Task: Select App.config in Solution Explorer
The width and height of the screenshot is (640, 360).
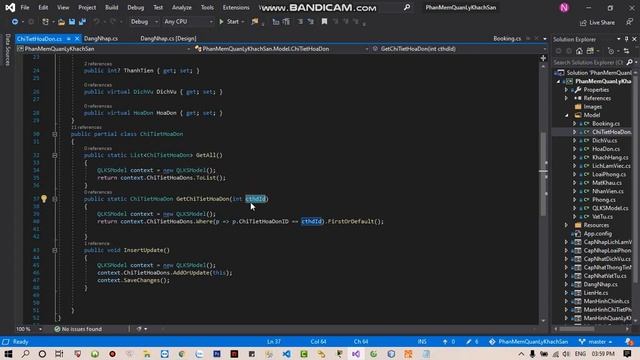Action: point(598,234)
